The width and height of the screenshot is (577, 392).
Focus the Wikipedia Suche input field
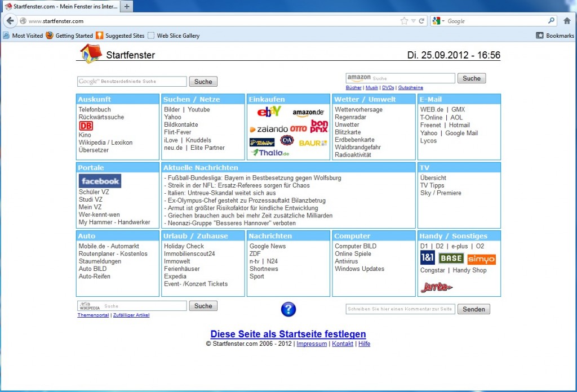(132, 306)
